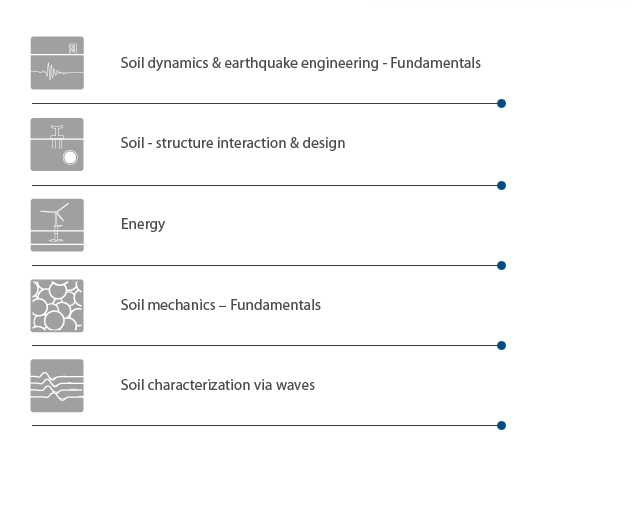This screenshot has width=639, height=513.
Task: Click the small building symbol in earthquake icon
Action: click(73, 48)
